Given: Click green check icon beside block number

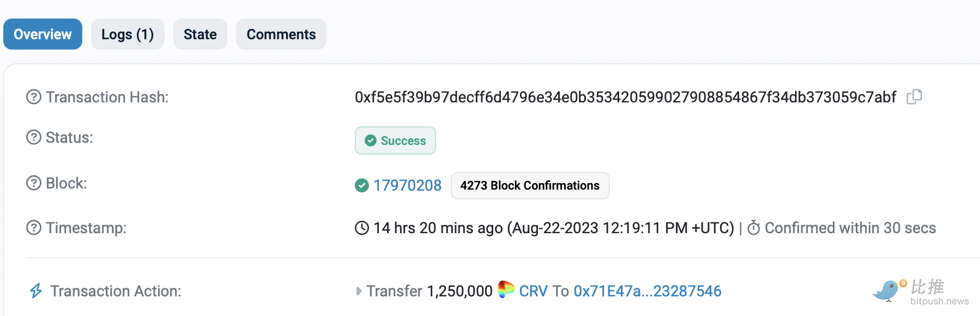Looking at the screenshot, I should (362, 186).
